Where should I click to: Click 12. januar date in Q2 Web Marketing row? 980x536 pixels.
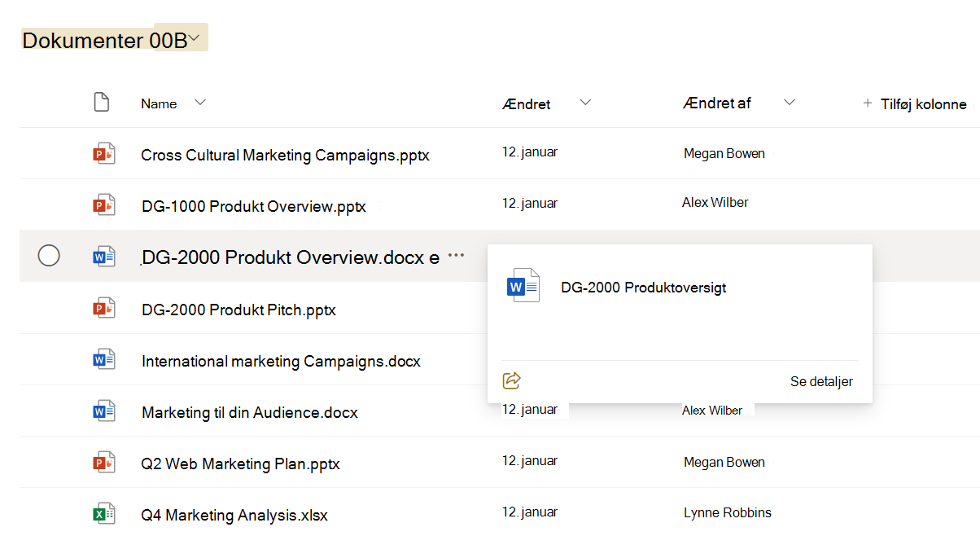coord(530,460)
